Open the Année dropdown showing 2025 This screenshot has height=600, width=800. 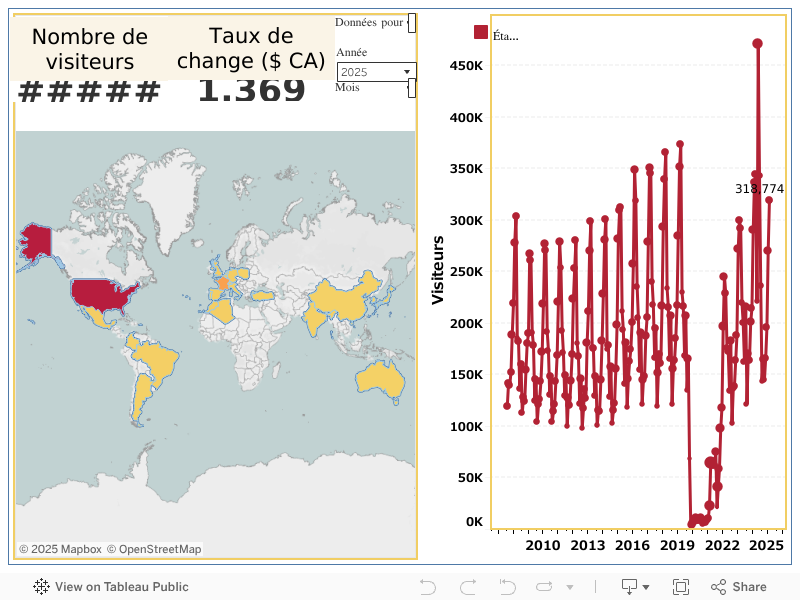click(377, 71)
